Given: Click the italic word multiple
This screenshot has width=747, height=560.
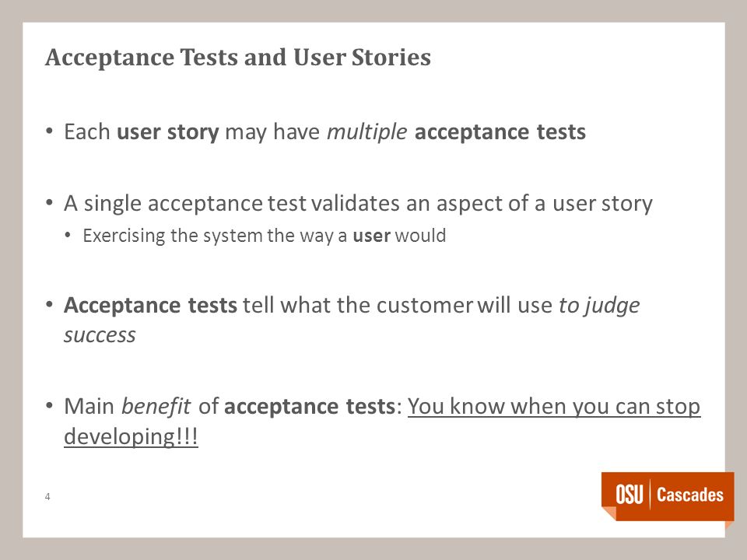Looking at the screenshot, I should (x=366, y=132).
